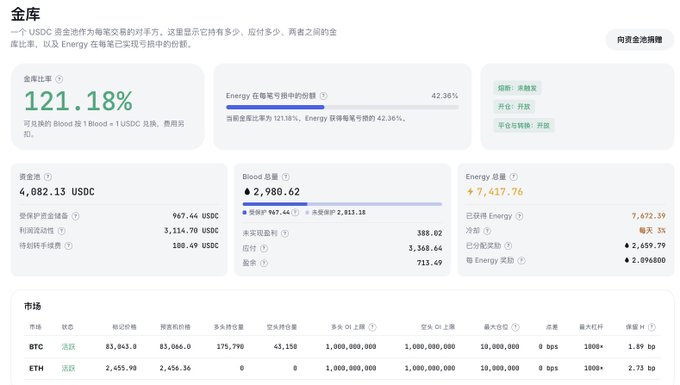This screenshot has width=680, height=385.
Task: Click help icon next to Energy 总量
Action: [513, 176]
